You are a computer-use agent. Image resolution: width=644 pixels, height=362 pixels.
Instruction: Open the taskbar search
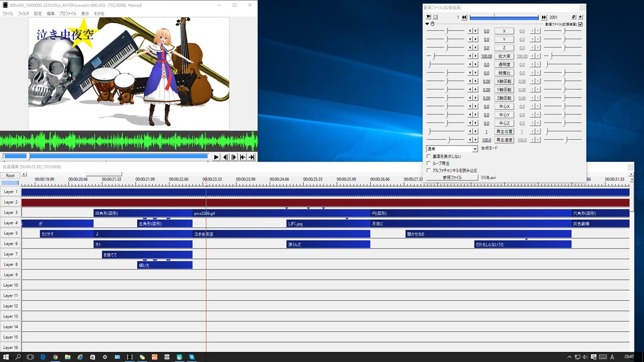click(18, 357)
